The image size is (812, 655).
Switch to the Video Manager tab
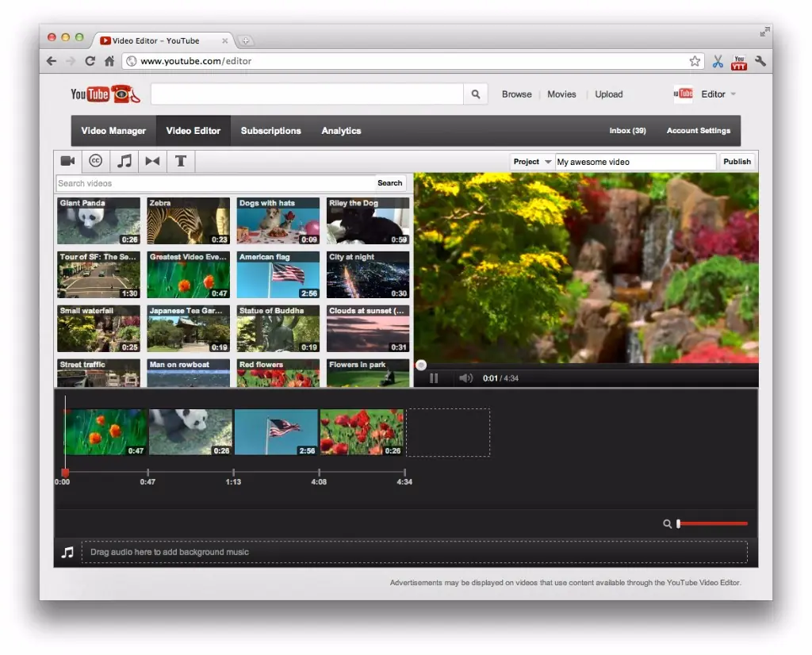tap(113, 131)
